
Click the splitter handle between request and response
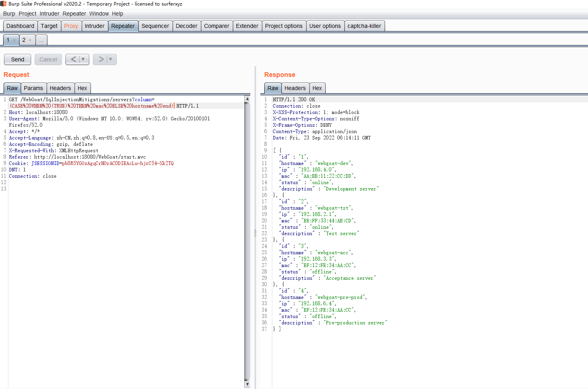click(255, 233)
